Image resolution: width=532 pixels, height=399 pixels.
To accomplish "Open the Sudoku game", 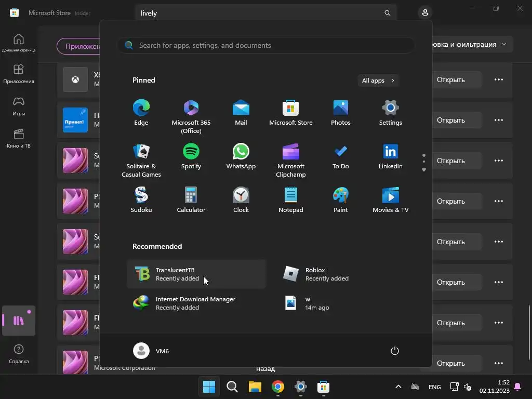I will [x=141, y=200].
